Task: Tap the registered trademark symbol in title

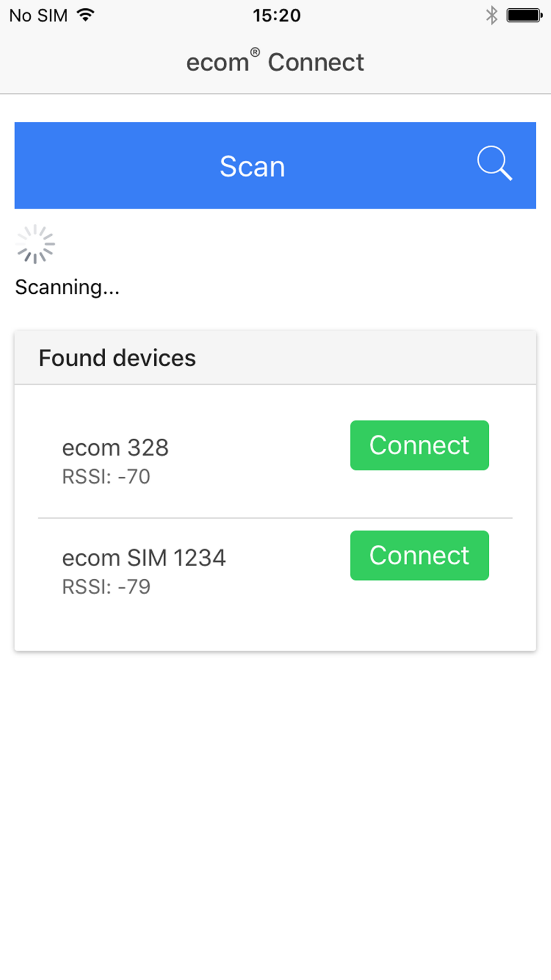Action: 255,52
